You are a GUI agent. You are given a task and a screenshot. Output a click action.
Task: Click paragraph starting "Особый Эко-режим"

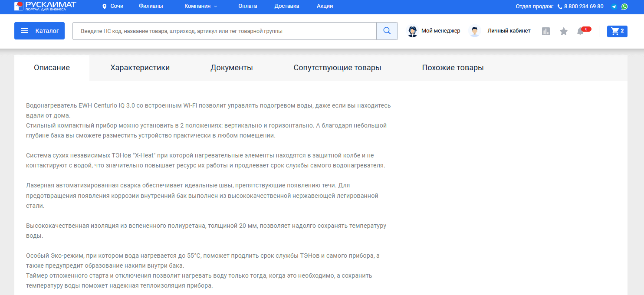(203, 261)
